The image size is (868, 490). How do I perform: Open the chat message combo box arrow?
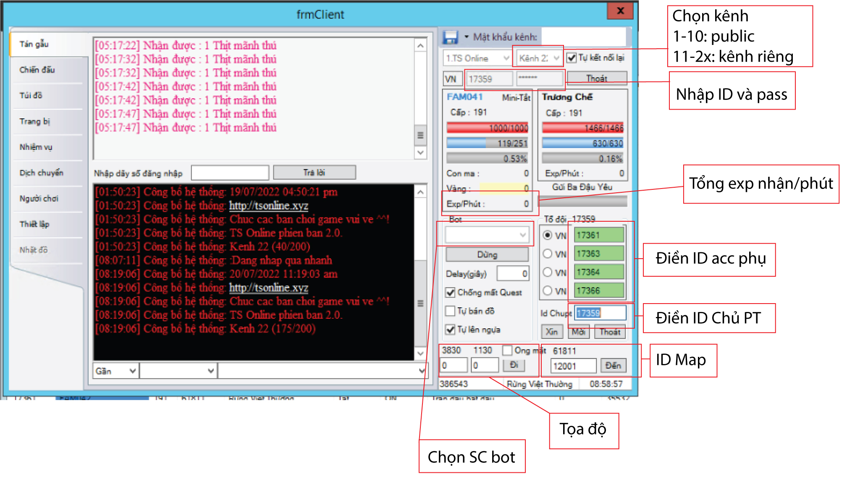421,371
